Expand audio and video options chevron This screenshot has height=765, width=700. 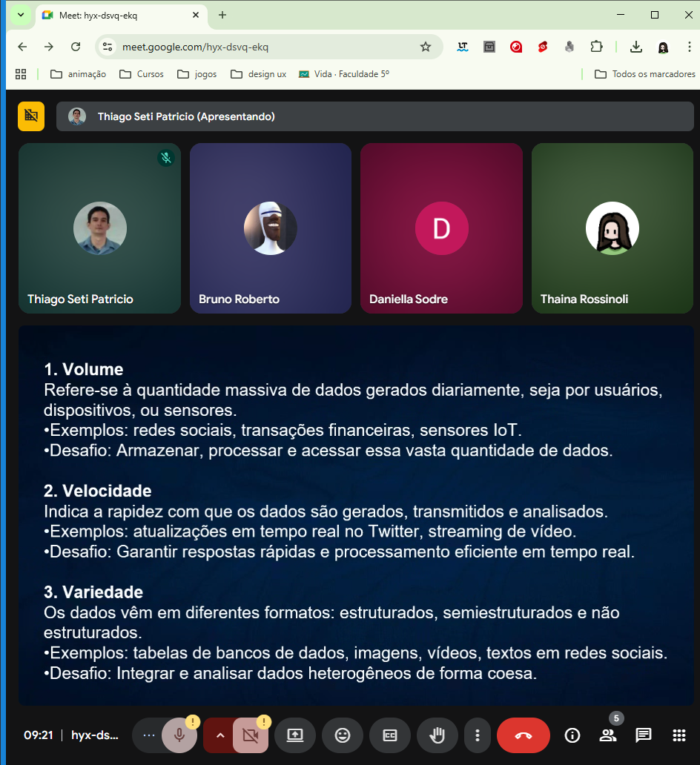point(219,735)
